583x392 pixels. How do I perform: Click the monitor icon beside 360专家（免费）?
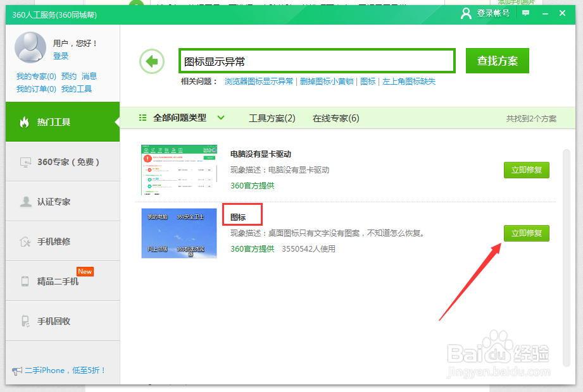point(25,162)
